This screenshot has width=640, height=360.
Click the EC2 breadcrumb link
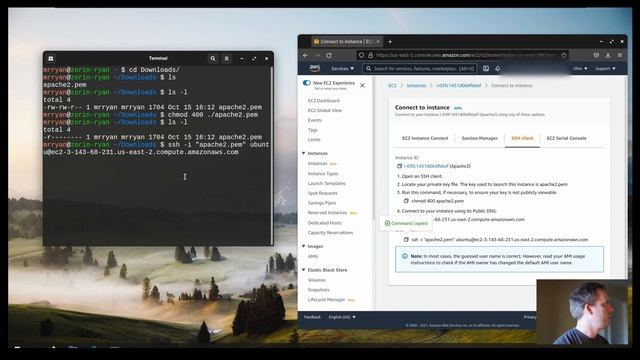point(392,86)
